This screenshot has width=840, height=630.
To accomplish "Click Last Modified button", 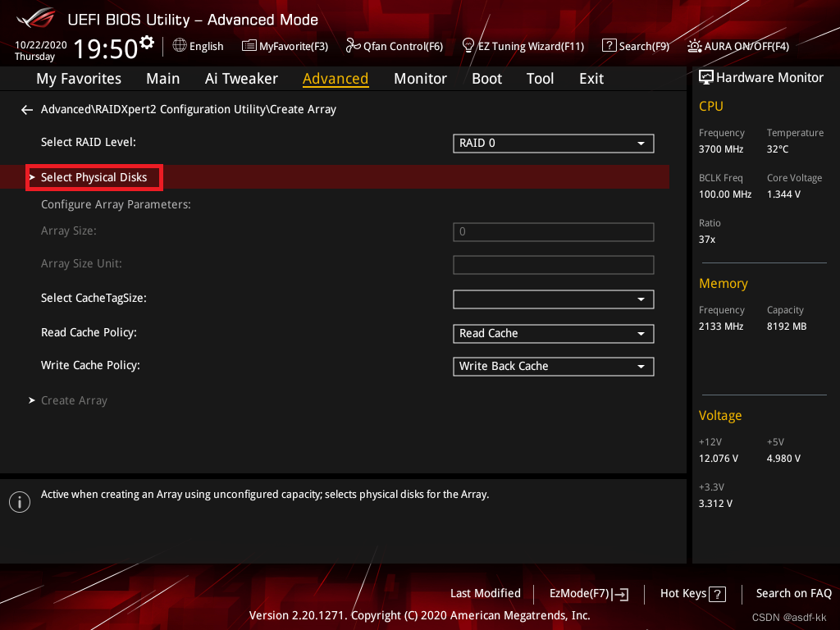I will pyautogui.click(x=486, y=594).
